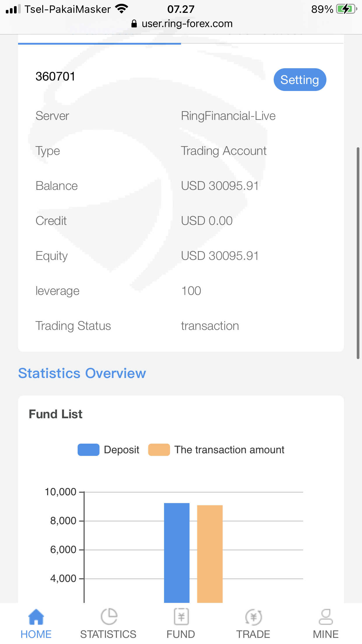Tap the user.ring-forex.com address bar
This screenshot has height=644, width=362.
click(187, 24)
